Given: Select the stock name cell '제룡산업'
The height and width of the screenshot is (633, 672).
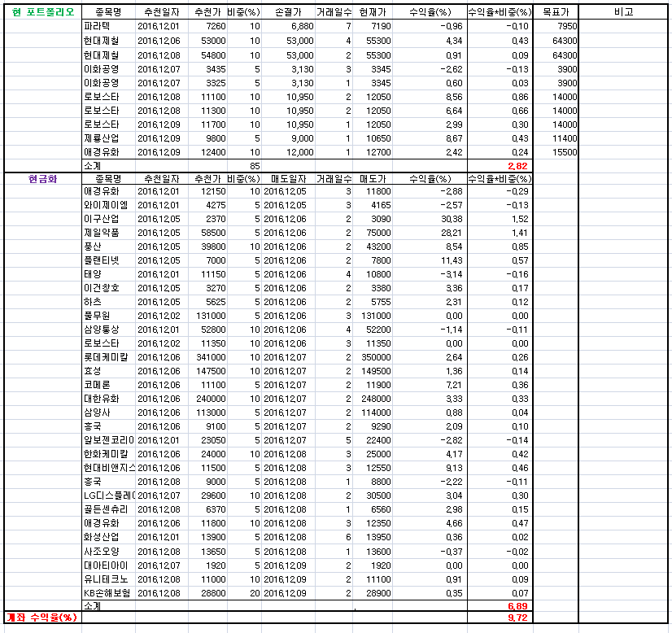Looking at the screenshot, I should click(x=101, y=138).
